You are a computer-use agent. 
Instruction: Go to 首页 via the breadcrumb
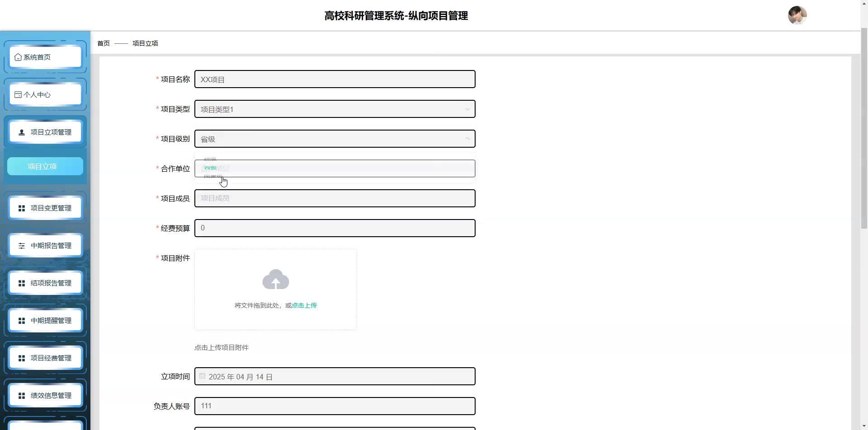tap(104, 43)
